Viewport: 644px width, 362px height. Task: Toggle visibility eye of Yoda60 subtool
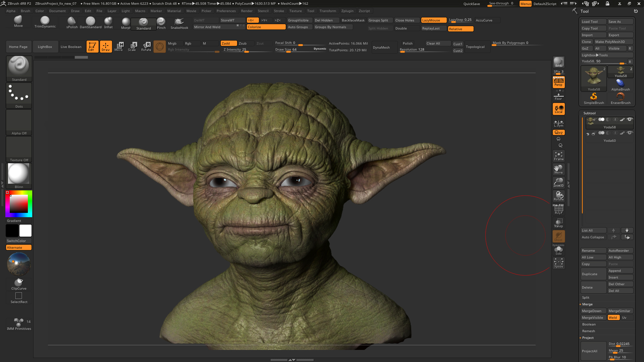(630, 133)
